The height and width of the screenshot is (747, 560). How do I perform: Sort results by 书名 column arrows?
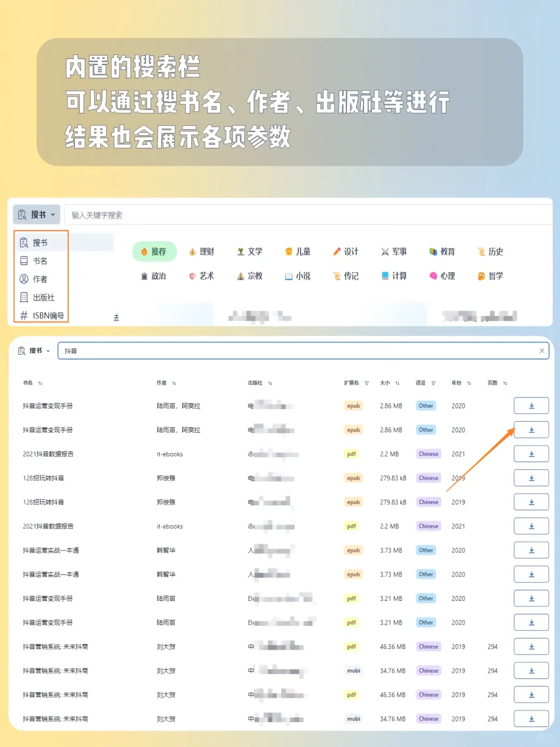click(40, 383)
